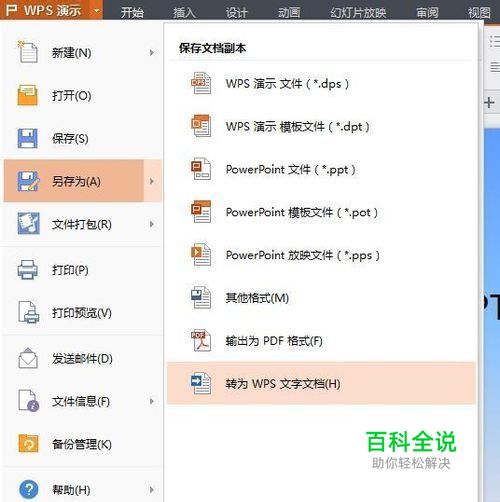Viewport: 500px width, 502px height.
Task: Click the Print printer icon
Action: (27, 269)
